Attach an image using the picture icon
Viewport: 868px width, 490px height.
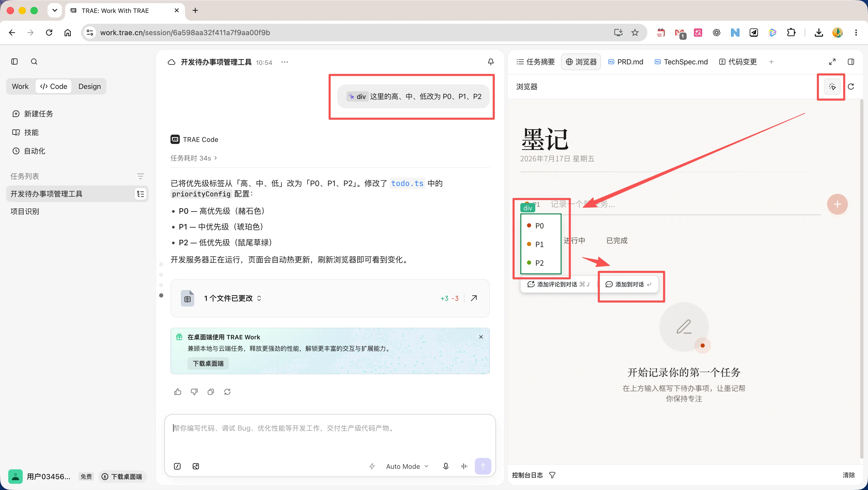pos(196,466)
